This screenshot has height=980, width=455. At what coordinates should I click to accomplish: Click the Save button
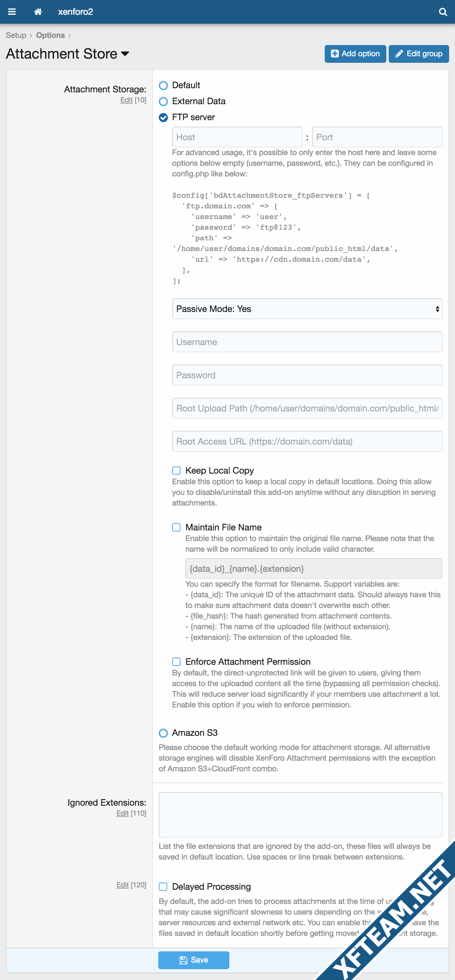[x=193, y=960]
